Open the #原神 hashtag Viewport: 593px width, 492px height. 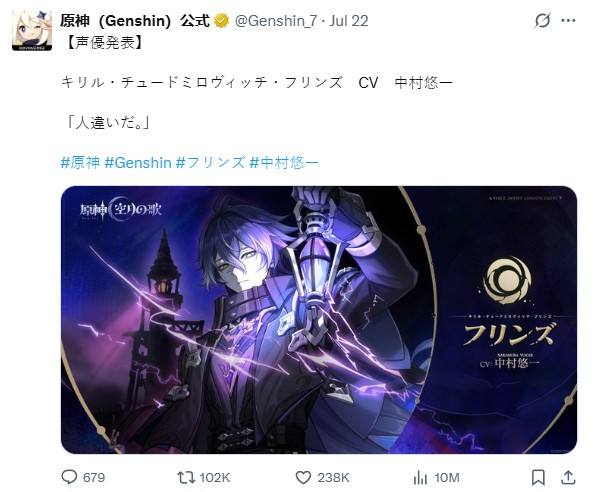(x=80, y=163)
